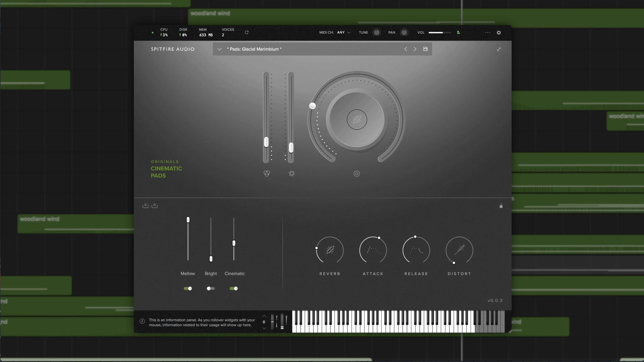
Task: Click the swirl icon below the second fader
Action: pos(291,173)
